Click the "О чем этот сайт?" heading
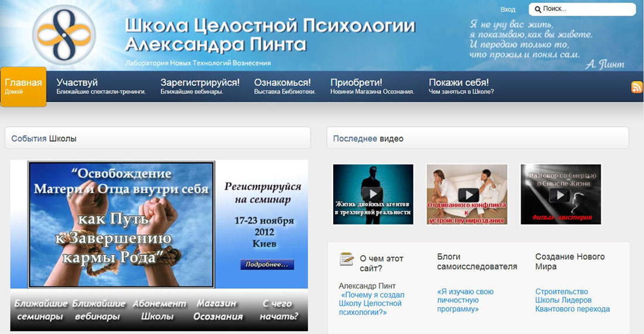 (x=382, y=264)
